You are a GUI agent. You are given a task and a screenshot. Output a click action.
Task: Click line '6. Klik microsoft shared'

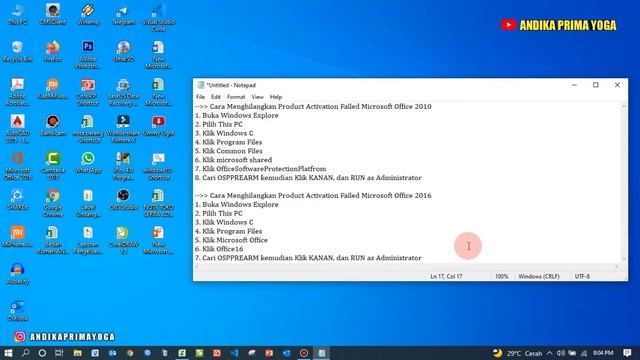click(233, 160)
